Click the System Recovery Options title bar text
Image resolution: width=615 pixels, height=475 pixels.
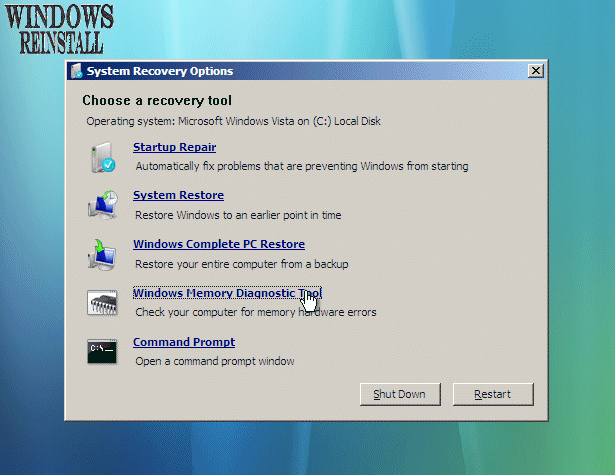159,71
